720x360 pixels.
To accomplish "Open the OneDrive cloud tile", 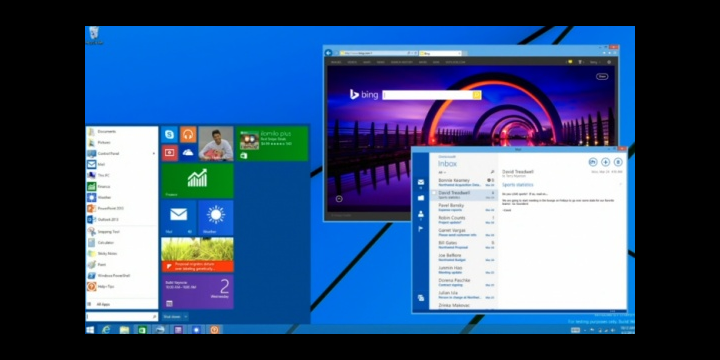I will pyautogui.click(x=188, y=153).
